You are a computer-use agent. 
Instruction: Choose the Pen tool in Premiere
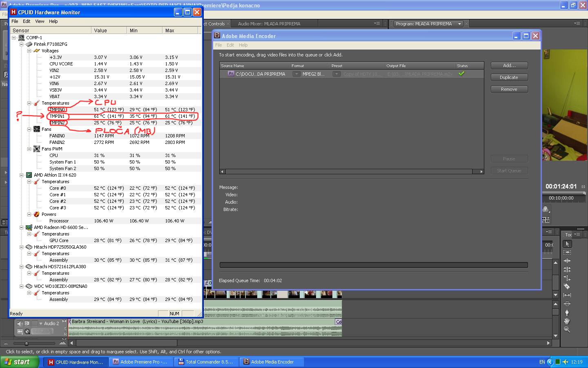click(567, 312)
